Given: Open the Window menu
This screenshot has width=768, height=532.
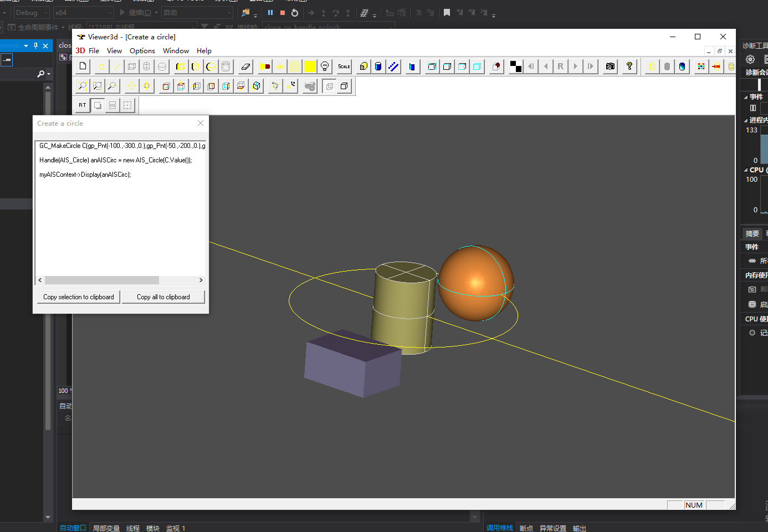Looking at the screenshot, I should point(176,51).
